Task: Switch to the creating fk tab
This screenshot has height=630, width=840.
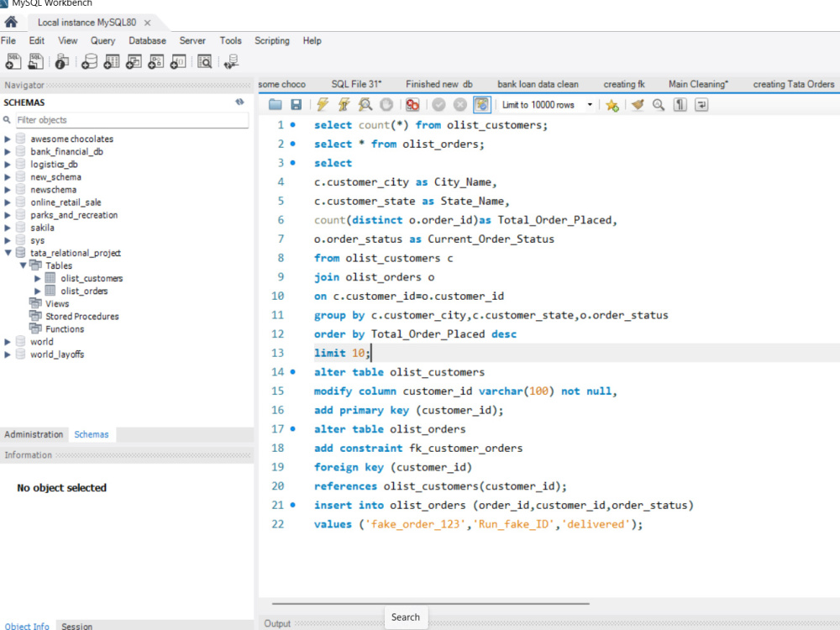Action: pyautogui.click(x=624, y=84)
